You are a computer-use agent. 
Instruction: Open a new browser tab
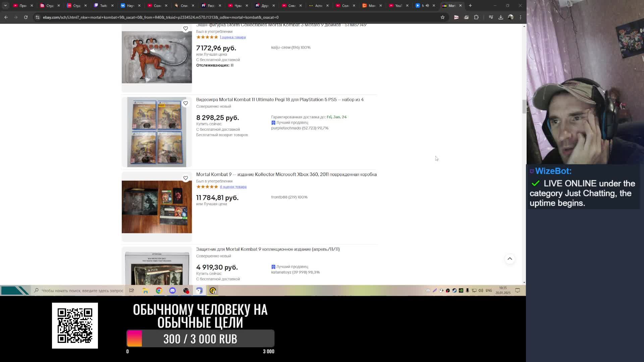pyautogui.click(x=470, y=5)
